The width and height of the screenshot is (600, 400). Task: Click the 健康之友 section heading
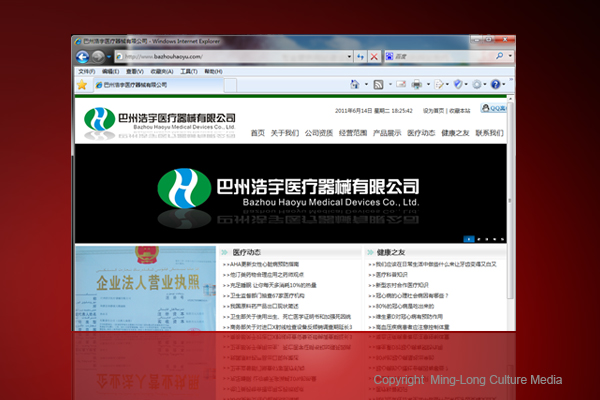click(391, 252)
